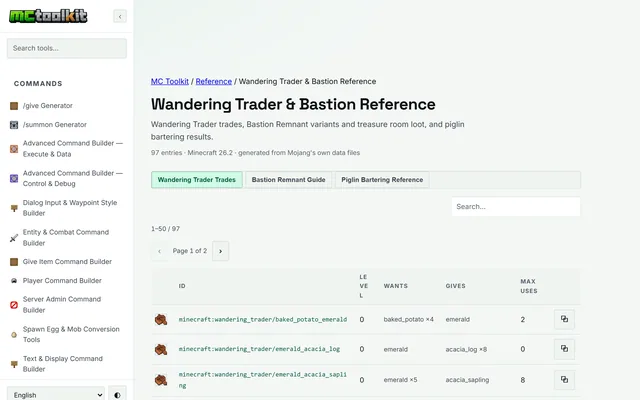Click the Give Item Command Builder chest icon
The image size is (640, 400).
click(x=14, y=262)
